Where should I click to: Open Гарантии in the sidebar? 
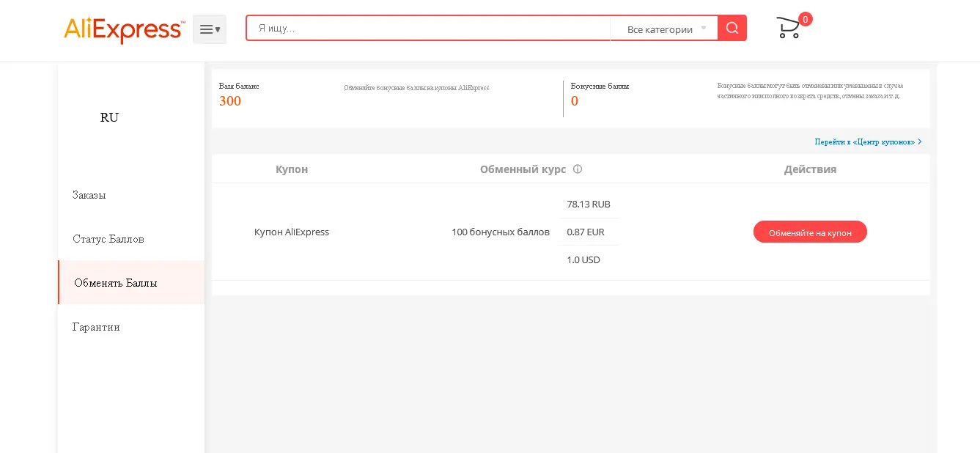[96, 327]
